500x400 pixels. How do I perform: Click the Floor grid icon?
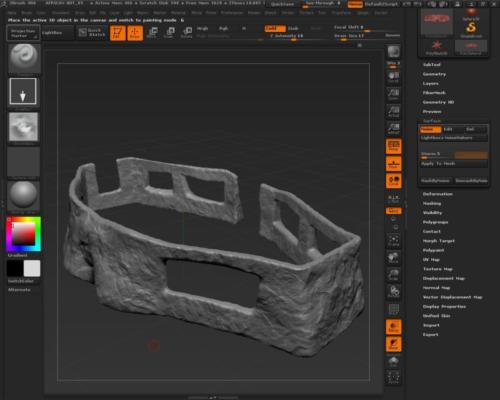coord(394,164)
